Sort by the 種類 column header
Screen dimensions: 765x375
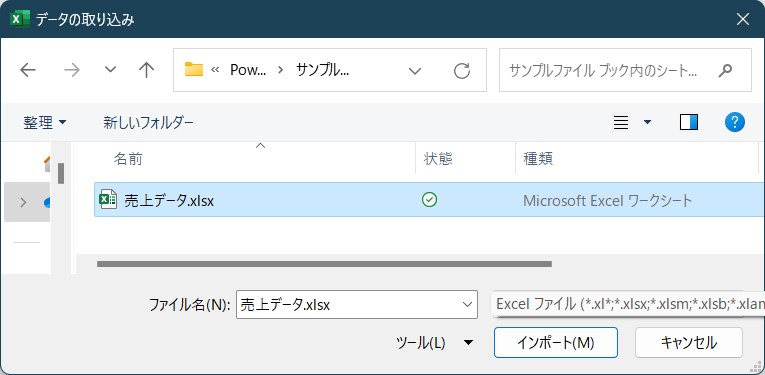point(637,158)
